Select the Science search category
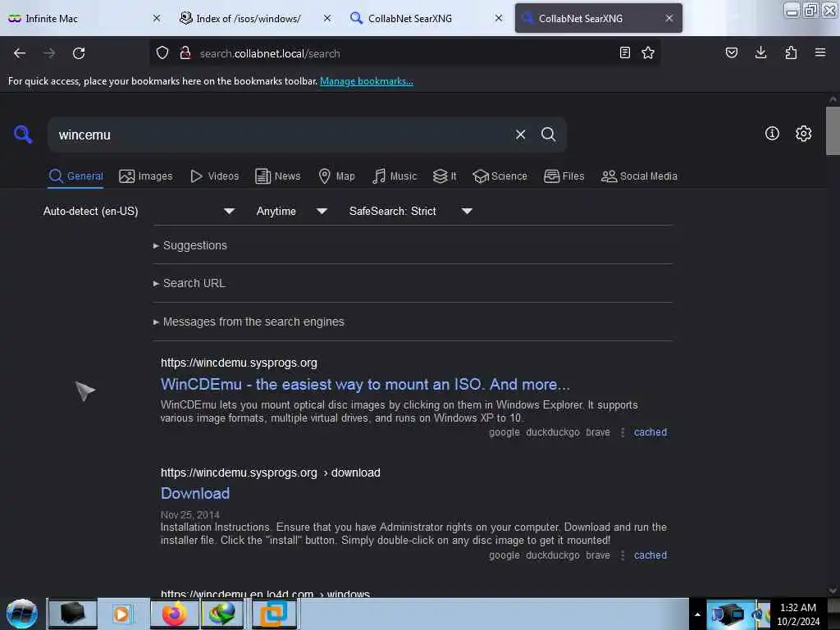840x630 pixels. [500, 176]
